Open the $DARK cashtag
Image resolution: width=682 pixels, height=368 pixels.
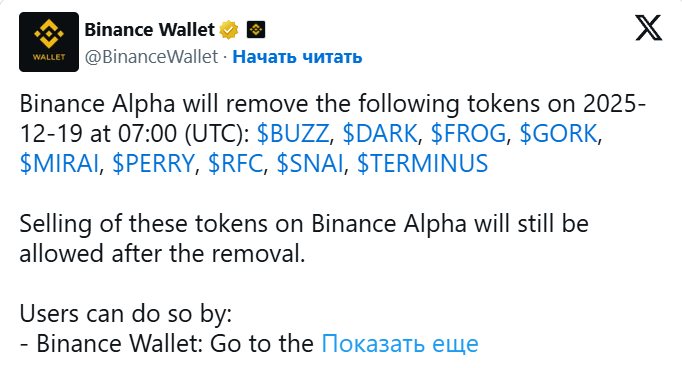click(x=380, y=133)
